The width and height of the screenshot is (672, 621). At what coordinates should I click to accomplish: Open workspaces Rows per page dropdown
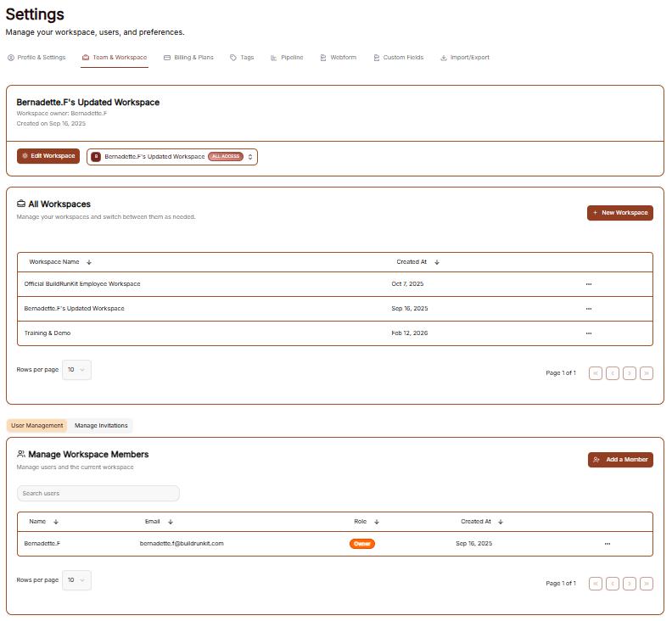pos(76,370)
